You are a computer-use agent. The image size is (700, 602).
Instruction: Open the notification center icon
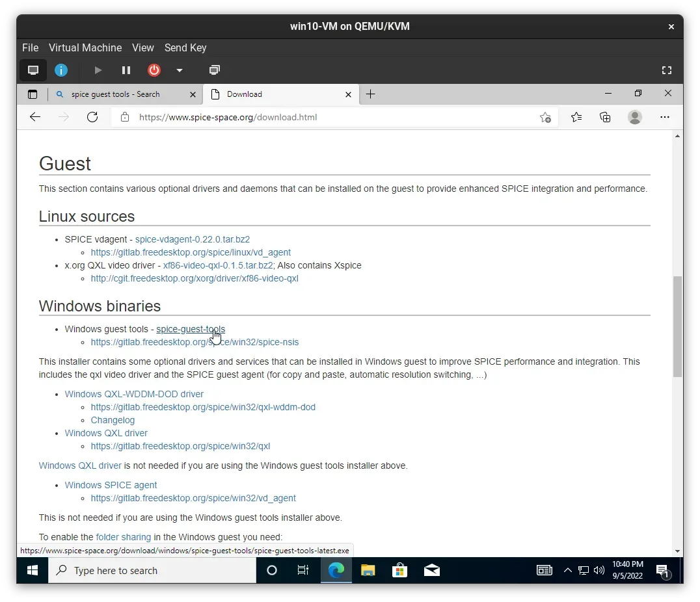pyautogui.click(x=662, y=571)
